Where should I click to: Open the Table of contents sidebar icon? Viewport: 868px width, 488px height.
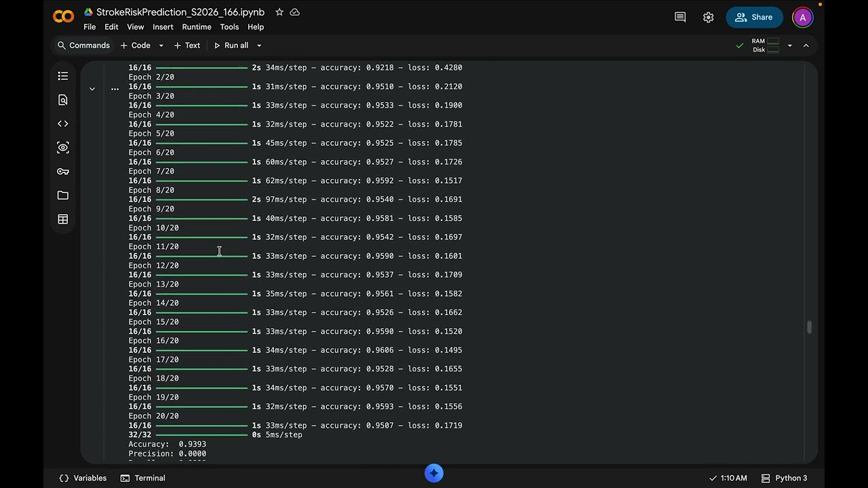tap(63, 76)
